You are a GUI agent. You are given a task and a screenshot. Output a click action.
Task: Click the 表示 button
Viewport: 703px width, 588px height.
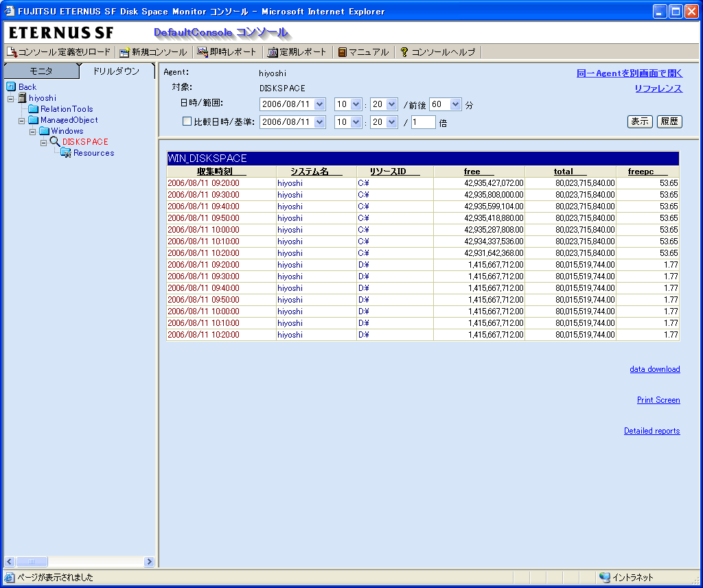click(x=640, y=121)
